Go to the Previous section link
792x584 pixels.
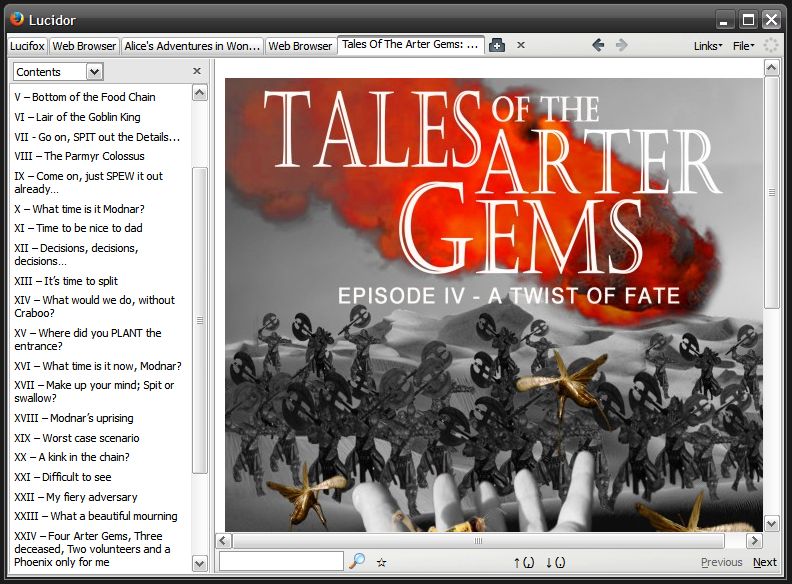pyautogui.click(x=721, y=562)
